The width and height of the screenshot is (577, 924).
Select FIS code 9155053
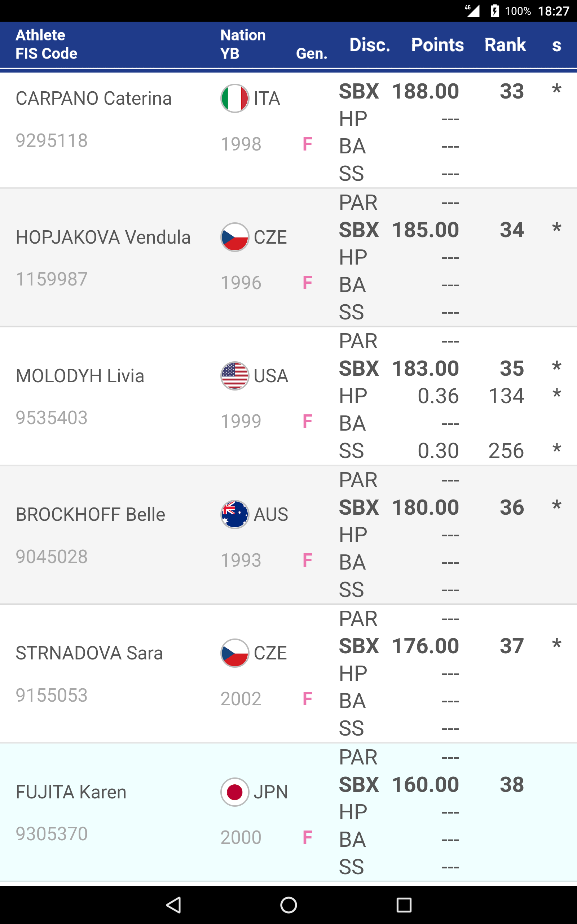[52, 695]
